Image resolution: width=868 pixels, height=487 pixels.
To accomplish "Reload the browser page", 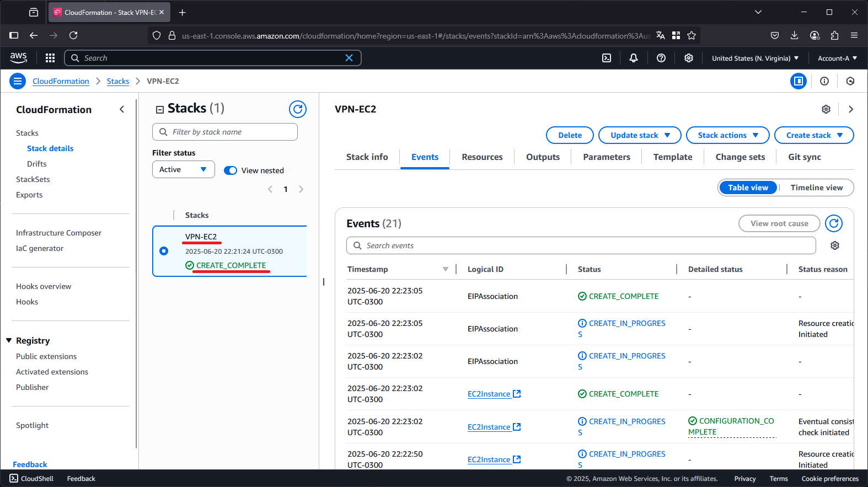I will click(73, 35).
